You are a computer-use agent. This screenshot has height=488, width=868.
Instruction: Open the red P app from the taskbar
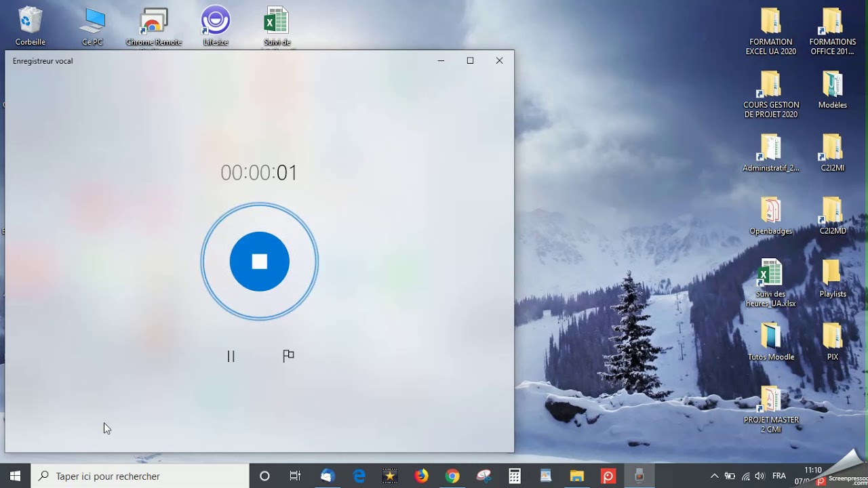608,476
